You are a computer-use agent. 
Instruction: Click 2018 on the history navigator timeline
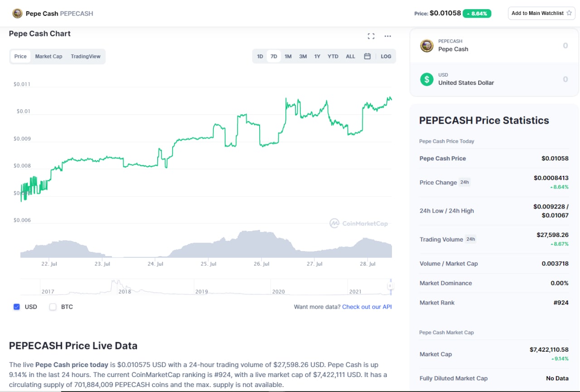point(125,291)
